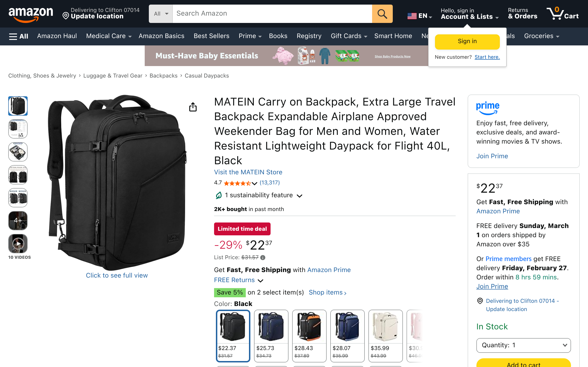The height and width of the screenshot is (367, 588).
Task: Click the share icon beside product image
Action: [x=193, y=107]
